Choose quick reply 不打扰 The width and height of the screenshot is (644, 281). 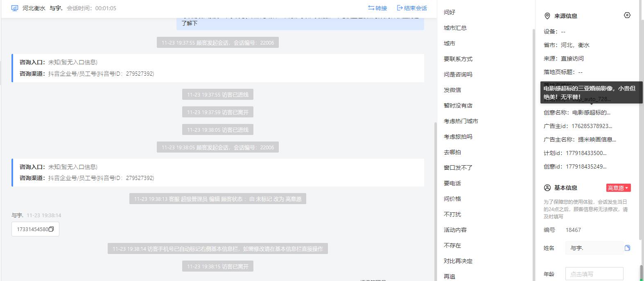pyautogui.click(x=452, y=214)
